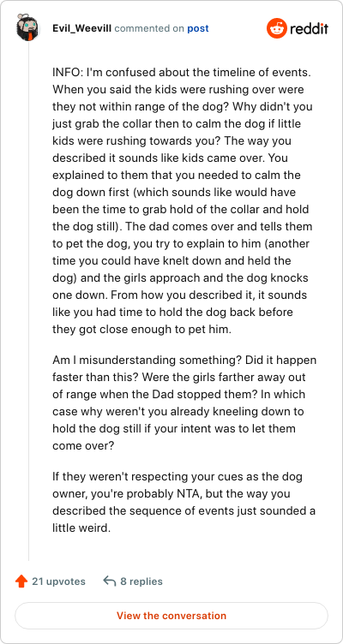The width and height of the screenshot is (343, 644).
Task: Click the orange upvote arrow icon
Action: 21,581
